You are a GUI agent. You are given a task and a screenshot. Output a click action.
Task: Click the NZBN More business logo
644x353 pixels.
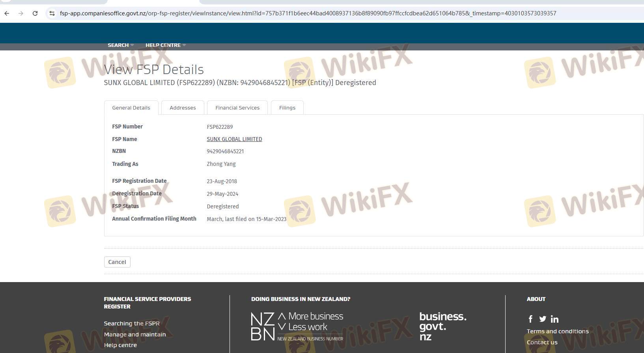pyautogui.click(x=297, y=326)
